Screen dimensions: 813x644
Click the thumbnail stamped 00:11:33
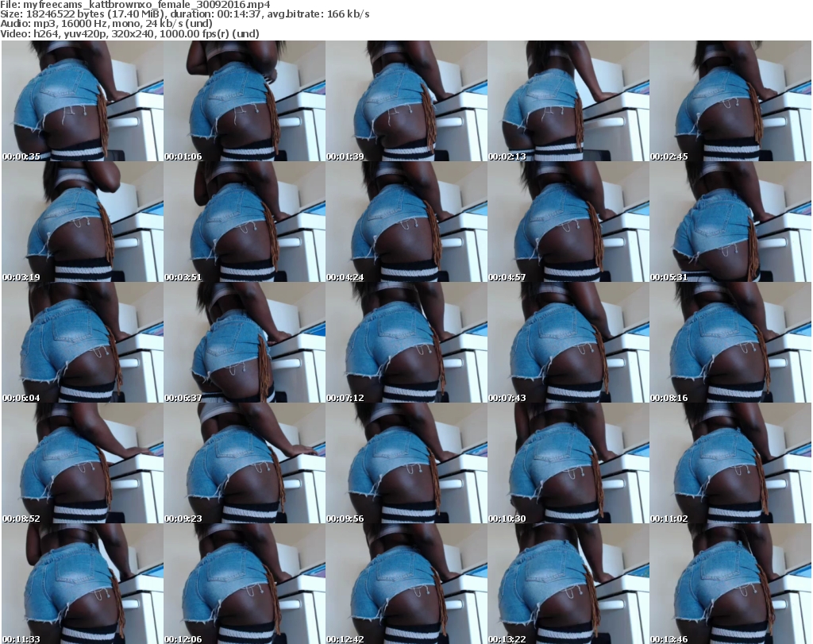(x=83, y=584)
